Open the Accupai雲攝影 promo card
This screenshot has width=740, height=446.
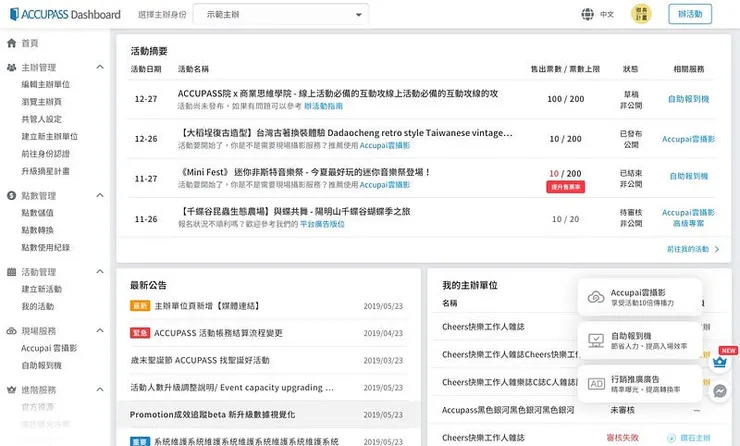pyautogui.click(x=640, y=297)
